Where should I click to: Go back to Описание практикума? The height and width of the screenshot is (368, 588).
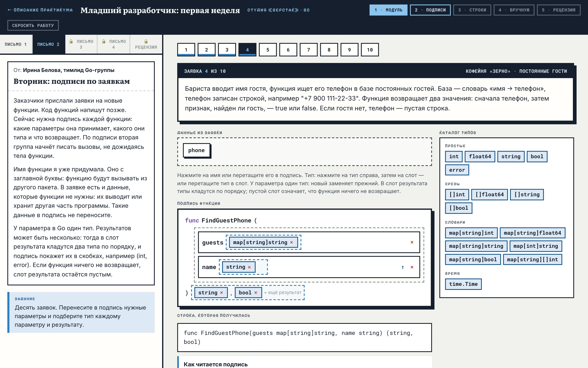pos(40,10)
